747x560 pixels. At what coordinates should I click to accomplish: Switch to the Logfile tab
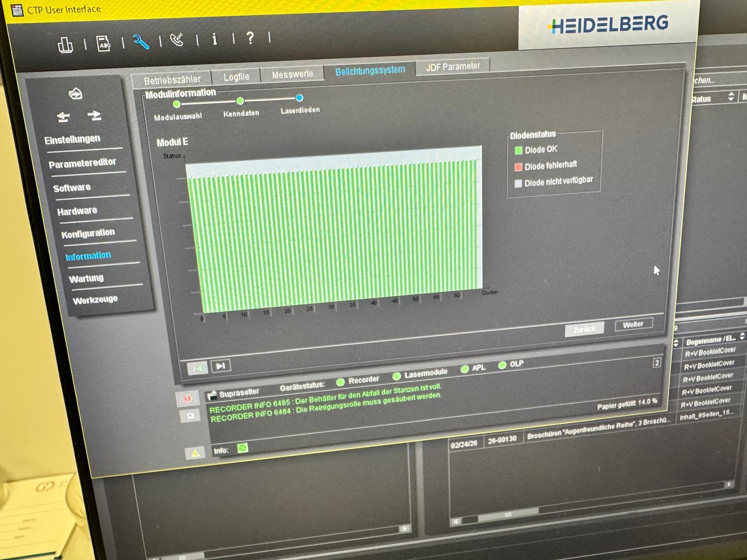236,77
